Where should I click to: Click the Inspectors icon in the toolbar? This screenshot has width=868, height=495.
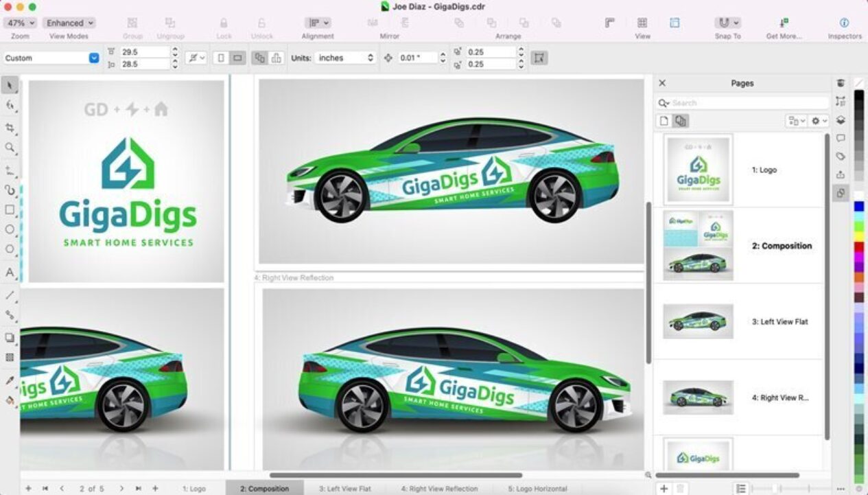tap(844, 23)
